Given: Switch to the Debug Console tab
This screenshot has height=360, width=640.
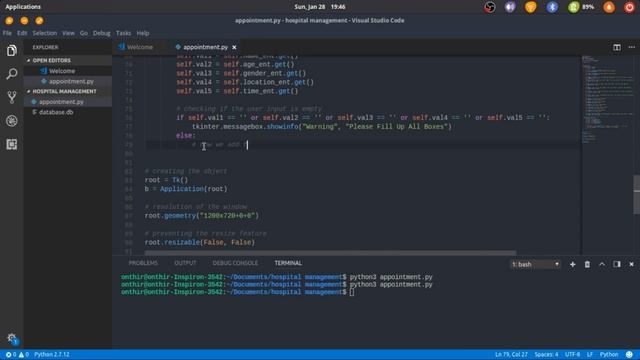Looking at the screenshot, I should 235,263.
